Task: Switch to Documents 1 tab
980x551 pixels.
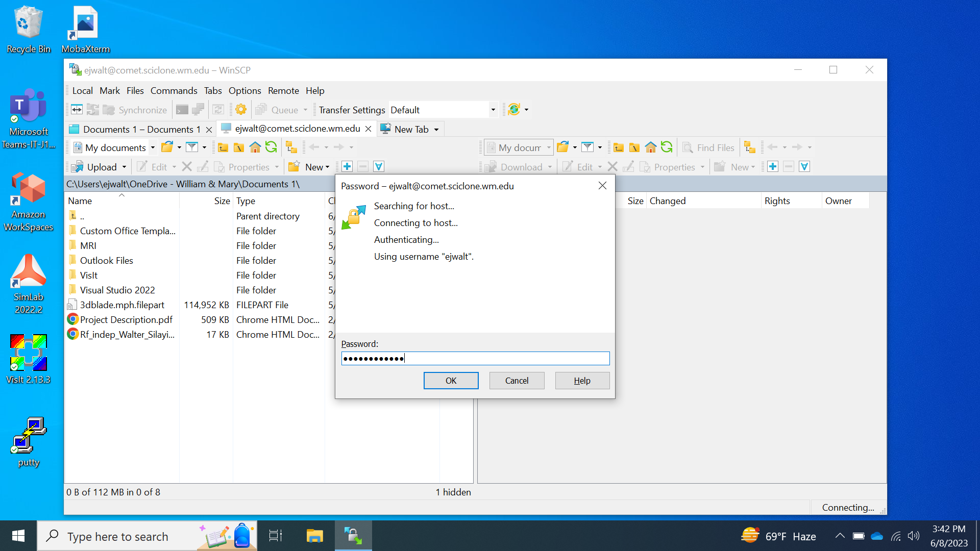Action: pos(141,130)
